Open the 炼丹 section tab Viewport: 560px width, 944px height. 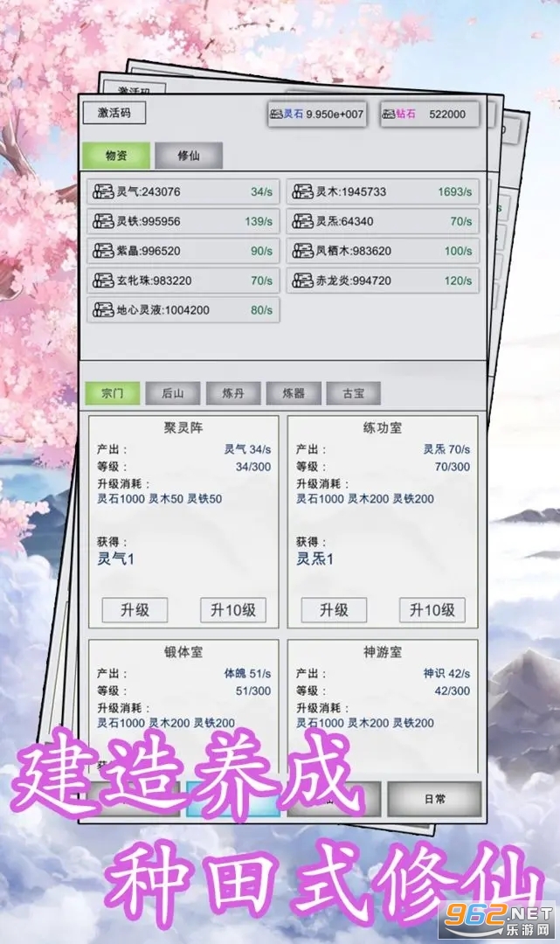(233, 393)
